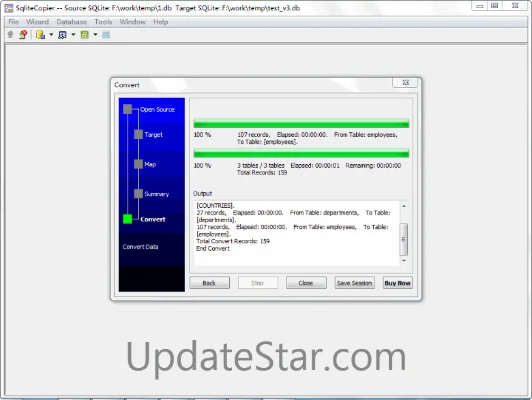The image size is (532, 400).
Task: Open dropdown arrow next to browse data icon
Action: 73,35
